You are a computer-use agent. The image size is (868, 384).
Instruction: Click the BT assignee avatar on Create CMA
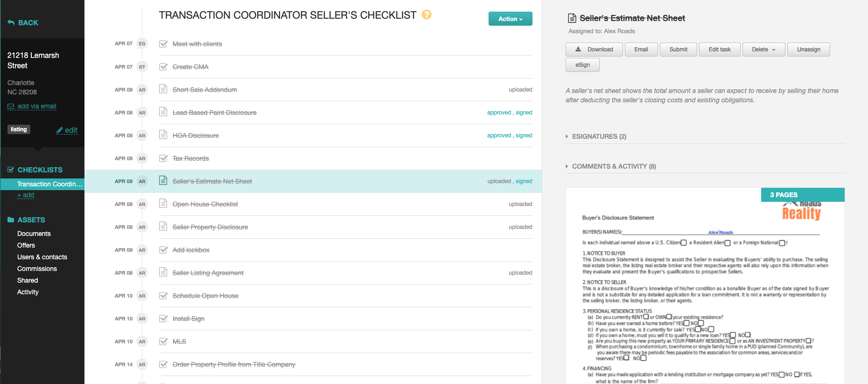pyautogui.click(x=142, y=67)
